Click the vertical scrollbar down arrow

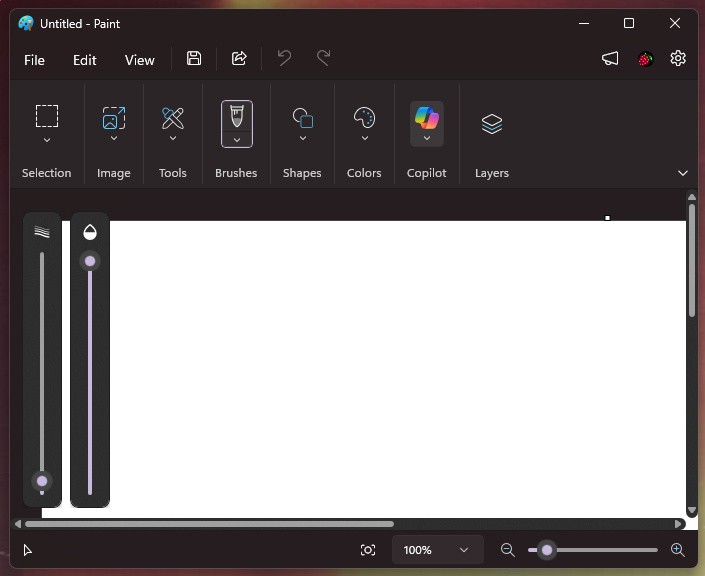click(x=692, y=510)
